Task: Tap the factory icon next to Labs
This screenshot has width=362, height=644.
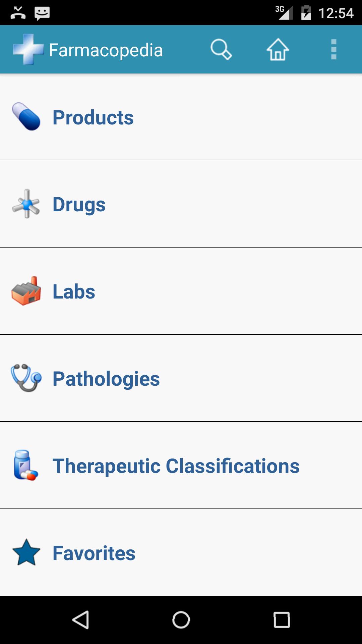Action: tap(26, 291)
